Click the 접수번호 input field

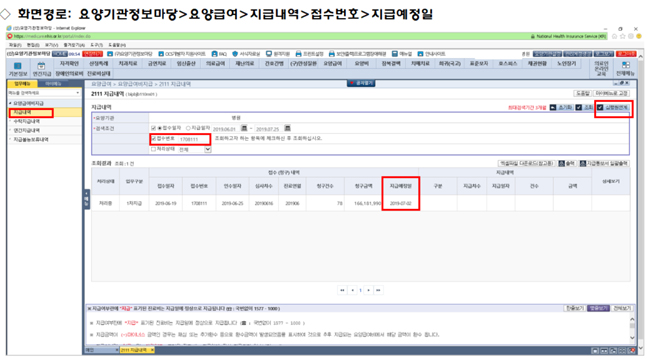[x=194, y=139]
